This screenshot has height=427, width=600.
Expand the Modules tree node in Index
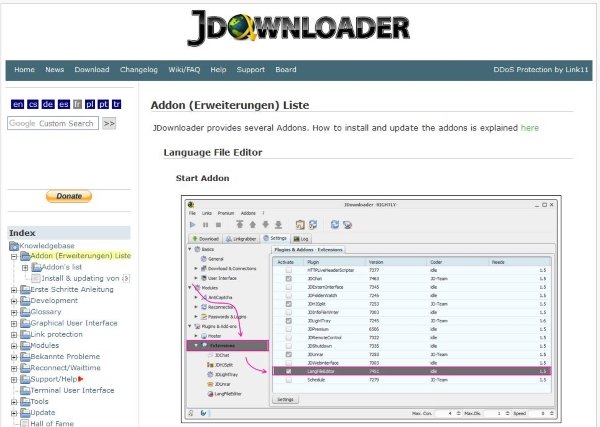tap(14, 346)
